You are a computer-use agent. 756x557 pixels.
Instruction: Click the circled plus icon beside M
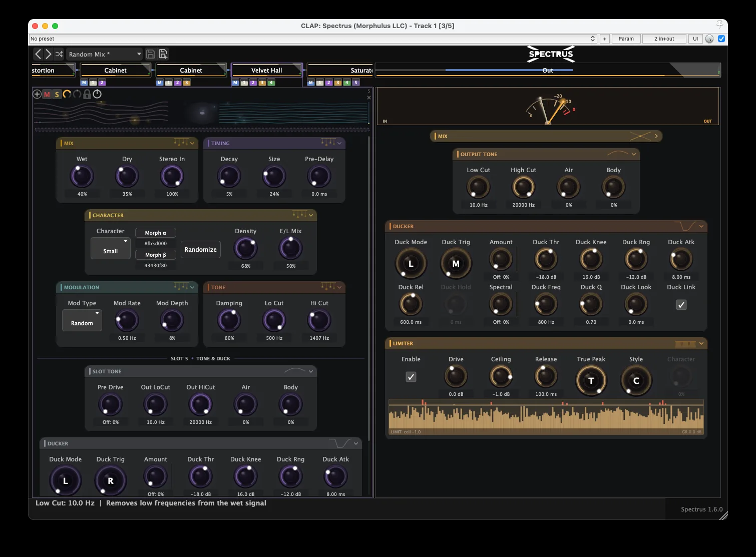click(37, 94)
